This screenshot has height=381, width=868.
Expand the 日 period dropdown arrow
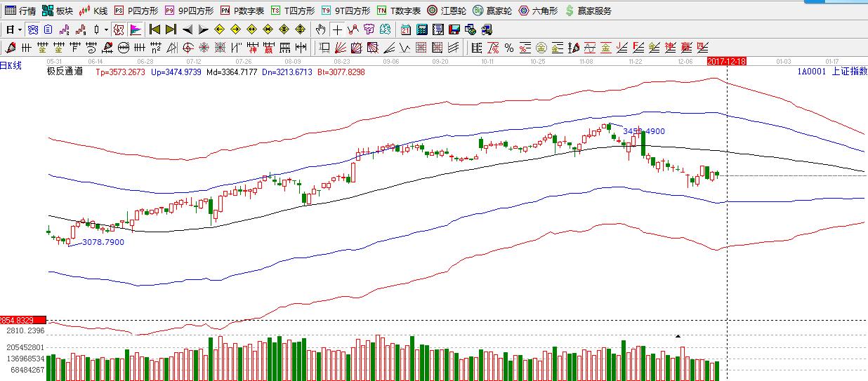[x=20, y=29]
